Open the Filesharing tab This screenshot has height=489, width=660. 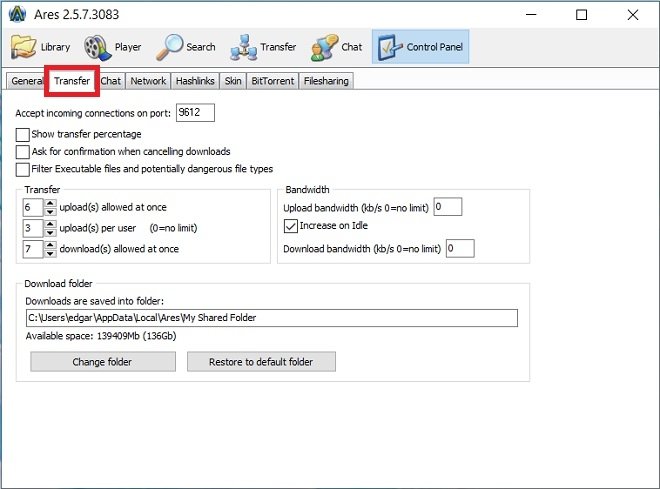(326, 81)
